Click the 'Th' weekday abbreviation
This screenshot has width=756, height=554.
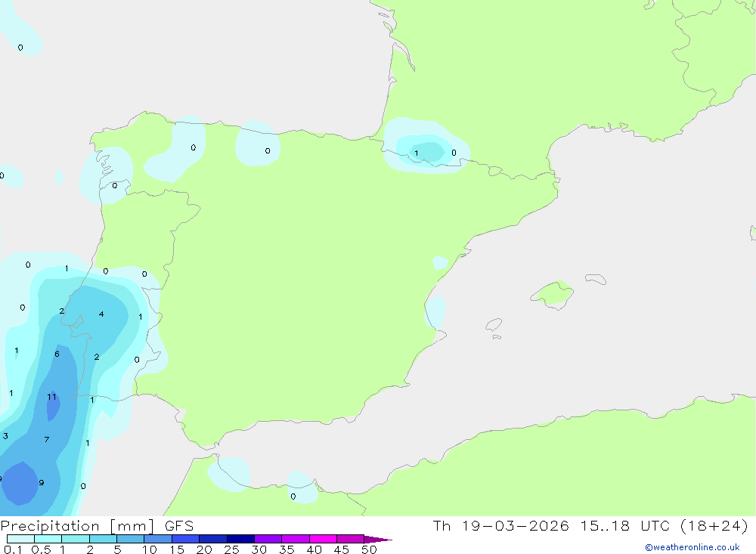[442, 525]
